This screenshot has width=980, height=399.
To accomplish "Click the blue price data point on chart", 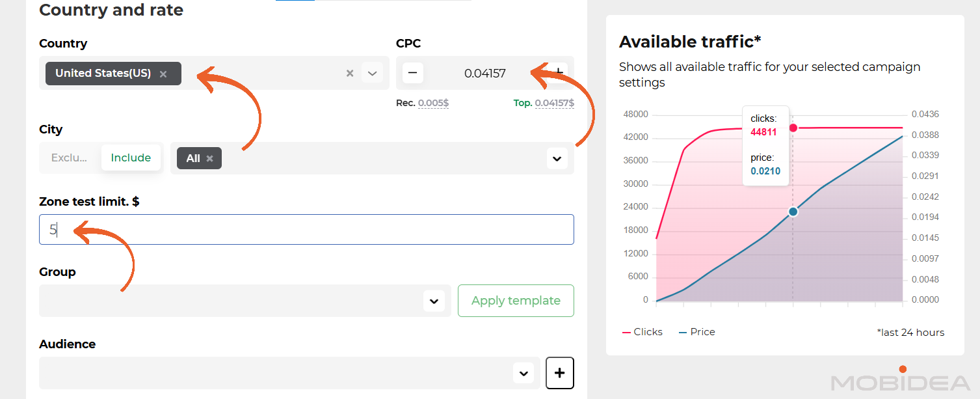I will coord(793,212).
